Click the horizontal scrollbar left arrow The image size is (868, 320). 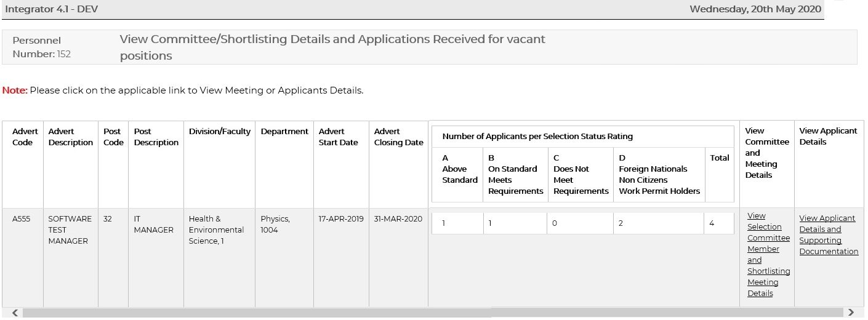pyautogui.click(x=15, y=313)
